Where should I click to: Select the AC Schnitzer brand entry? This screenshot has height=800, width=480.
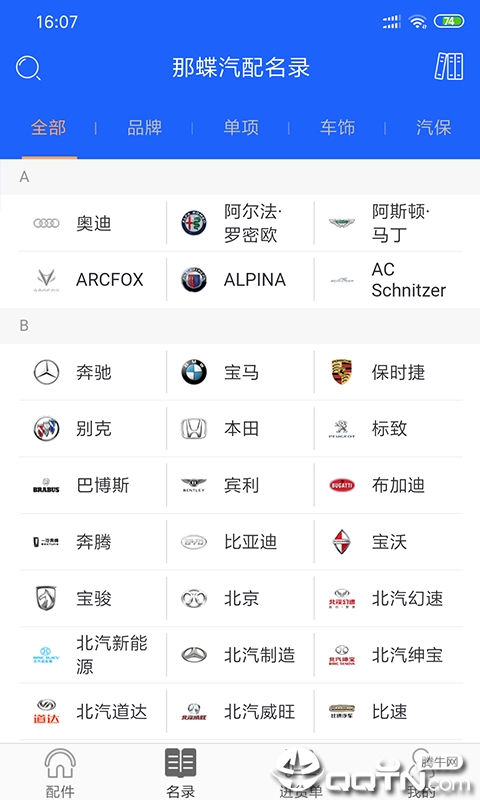[x=389, y=280]
